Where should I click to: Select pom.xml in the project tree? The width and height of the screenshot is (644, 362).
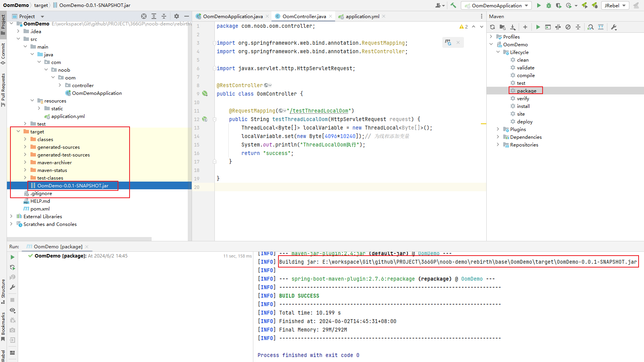[x=40, y=209]
